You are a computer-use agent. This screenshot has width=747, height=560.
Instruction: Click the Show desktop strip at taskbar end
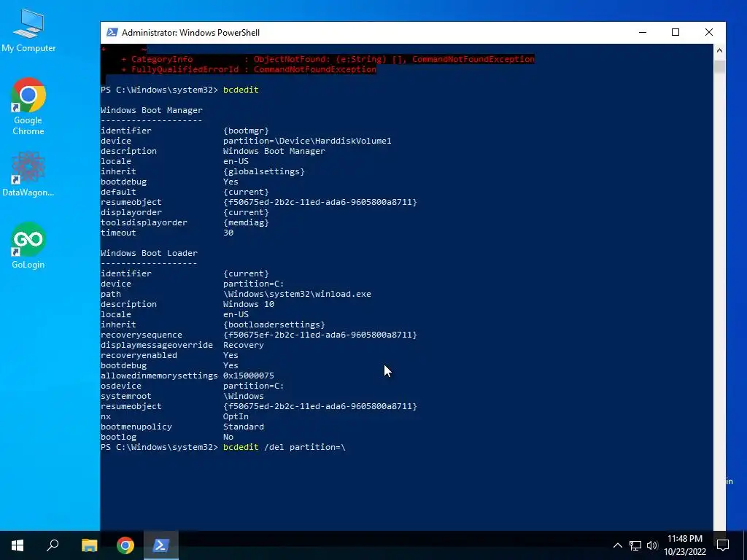[744, 545]
